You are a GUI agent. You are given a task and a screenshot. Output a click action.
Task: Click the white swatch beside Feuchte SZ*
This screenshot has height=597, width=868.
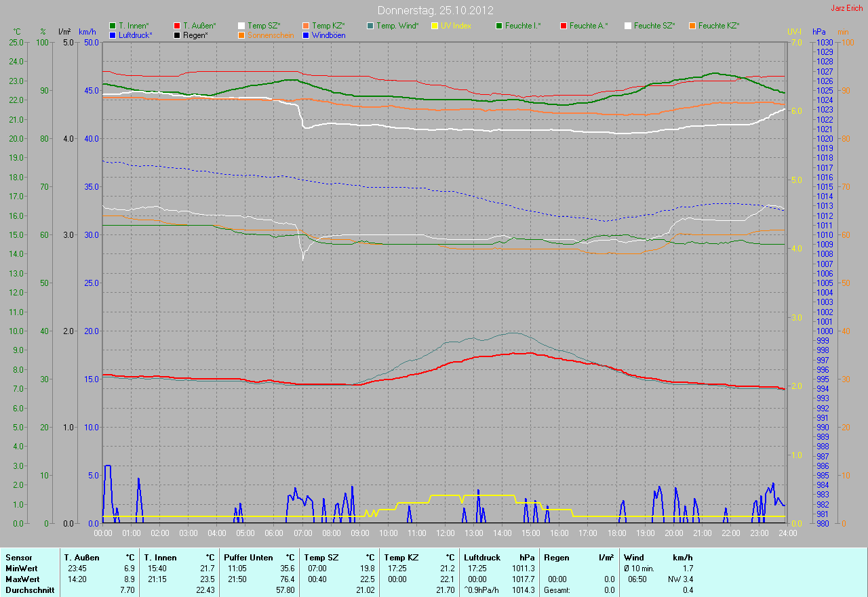[629, 26]
